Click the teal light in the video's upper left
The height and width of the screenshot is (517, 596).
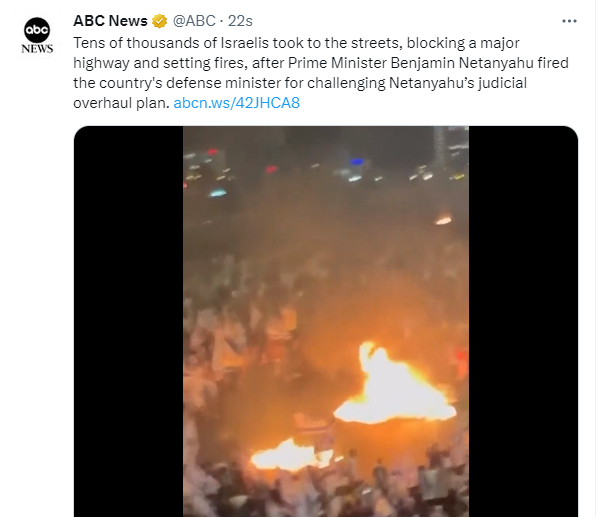(x=217, y=193)
